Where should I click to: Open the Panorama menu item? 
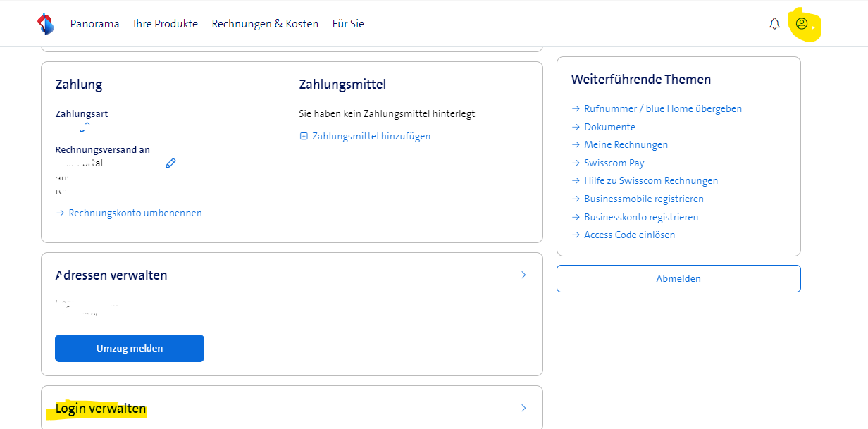94,24
